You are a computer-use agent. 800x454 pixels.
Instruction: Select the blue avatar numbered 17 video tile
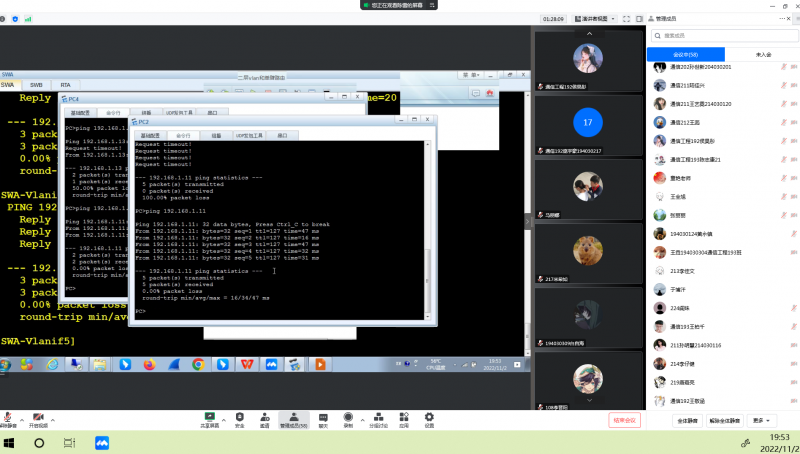[x=587, y=122]
